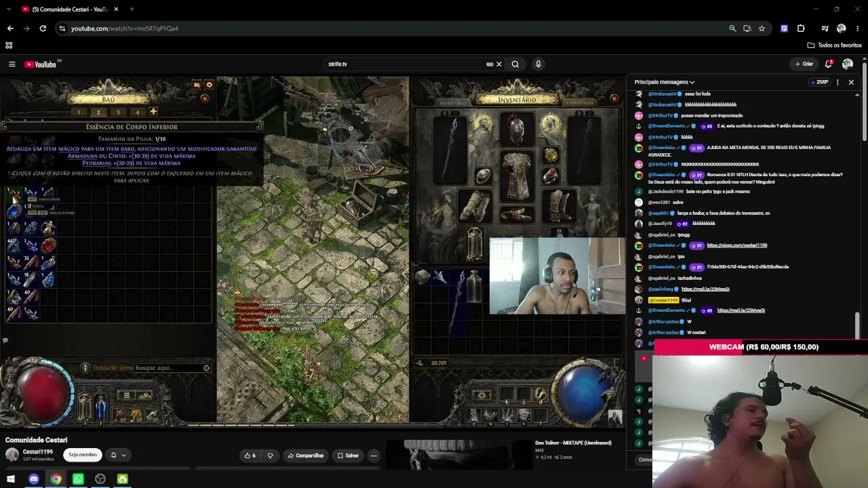868x488 pixels.
Task: Open the Chrome apps grid shortcut
Action: coord(9,45)
